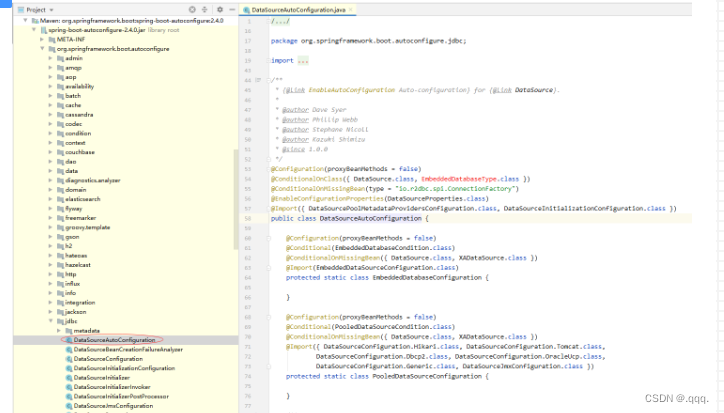The image size is (724, 413).
Task: Expand the metadata folder under jdbc
Action: [x=59, y=331]
